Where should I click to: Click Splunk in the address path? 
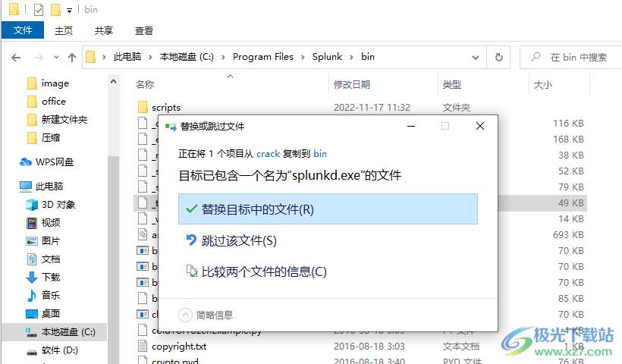327,57
